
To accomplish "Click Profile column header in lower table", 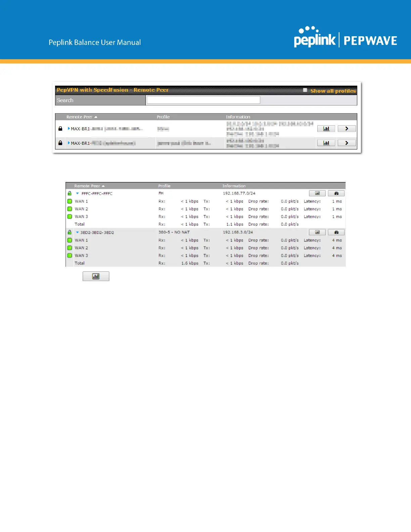I will point(164,186).
